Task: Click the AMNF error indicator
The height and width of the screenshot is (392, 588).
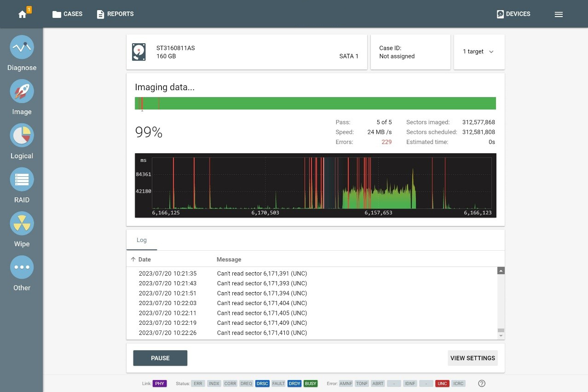Action: click(346, 383)
